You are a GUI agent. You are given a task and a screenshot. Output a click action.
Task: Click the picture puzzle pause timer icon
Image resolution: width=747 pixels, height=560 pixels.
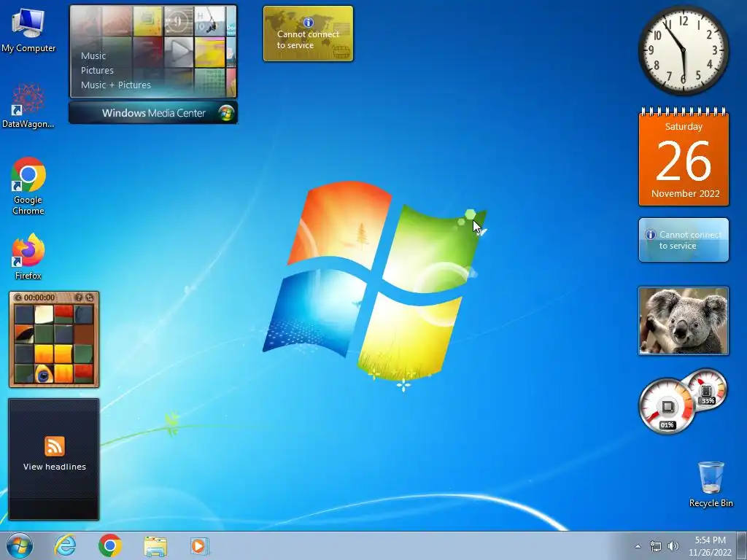pos(18,297)
